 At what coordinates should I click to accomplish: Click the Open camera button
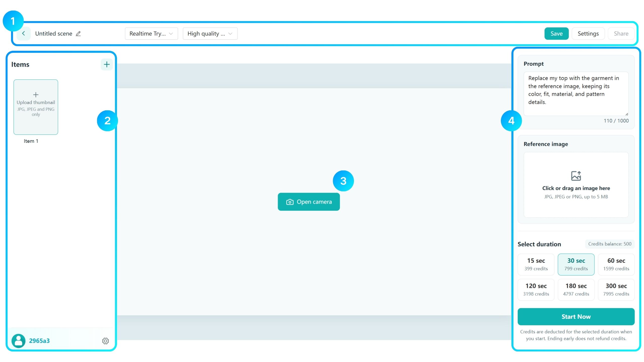click(x=309, y=202)
